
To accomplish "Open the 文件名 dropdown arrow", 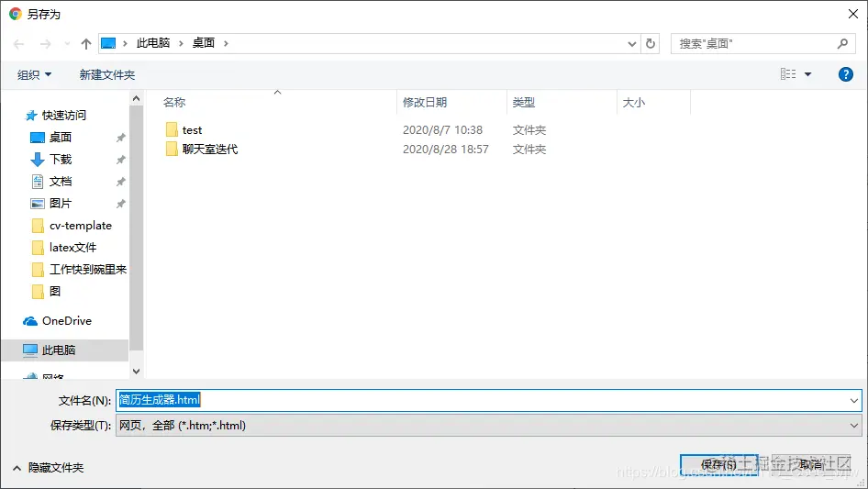I will tap(853, 400).
